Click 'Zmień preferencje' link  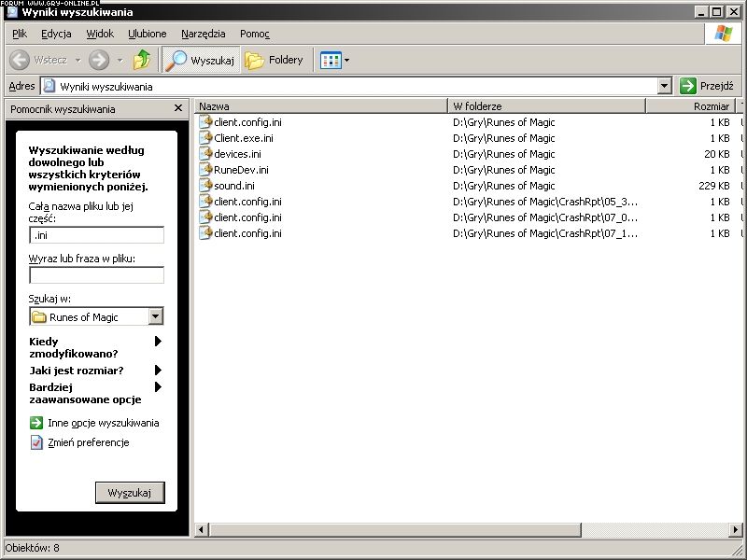[x=89, y=442]
